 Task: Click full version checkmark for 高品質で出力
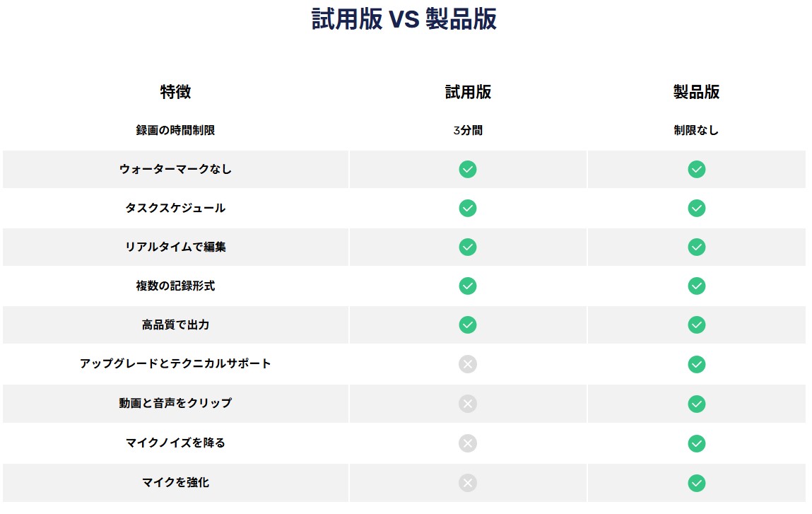coord(696,325)
